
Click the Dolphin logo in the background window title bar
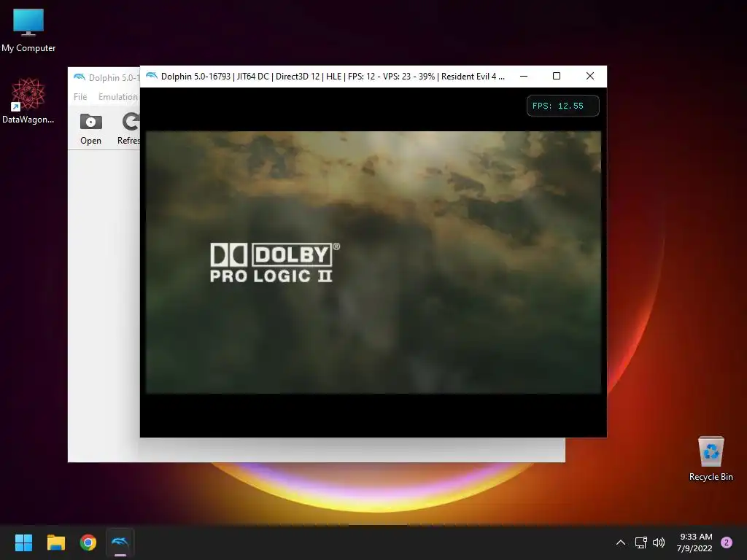[79, 77]
